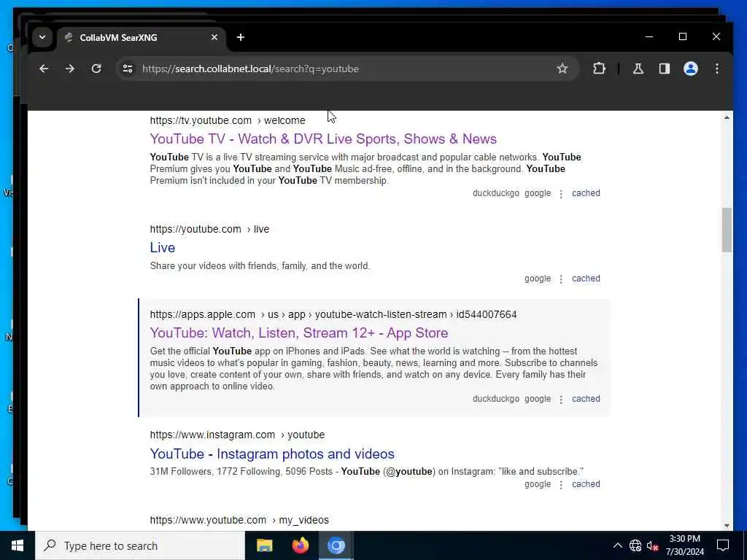
Task: Open Chrome Labs flask icon
Action: coord(638,69)
